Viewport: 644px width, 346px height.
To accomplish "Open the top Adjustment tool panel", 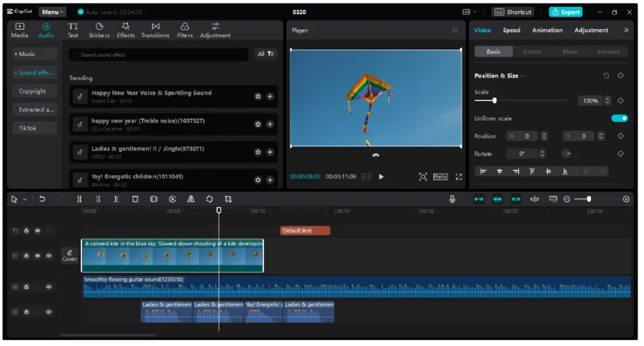I will (x=215, y=31).
